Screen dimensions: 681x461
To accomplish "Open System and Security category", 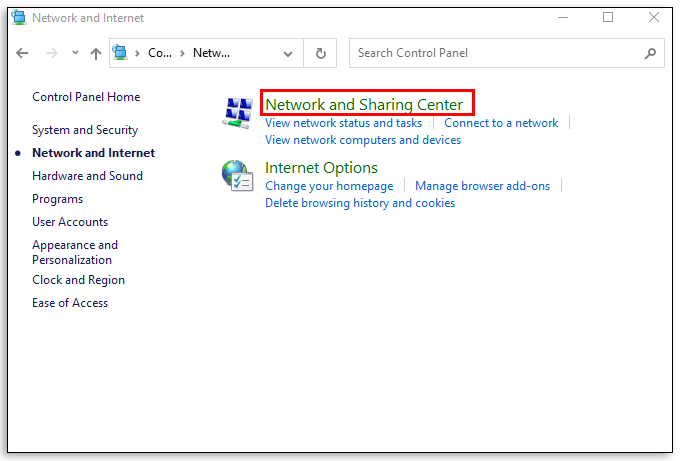I will point(85,130).
